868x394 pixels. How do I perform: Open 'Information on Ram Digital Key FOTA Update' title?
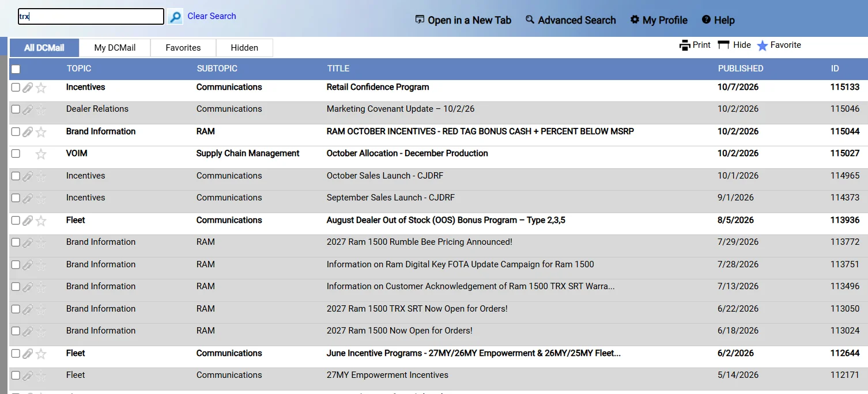461,264
